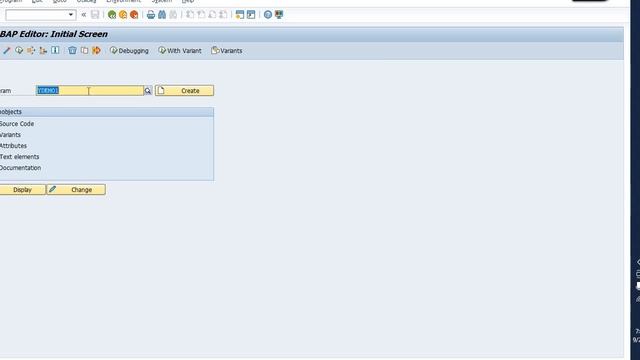Click the grayed Previous Page icon
Viewport: 640px width, 360px height.
pyautogui.click(x=201, y=15)
